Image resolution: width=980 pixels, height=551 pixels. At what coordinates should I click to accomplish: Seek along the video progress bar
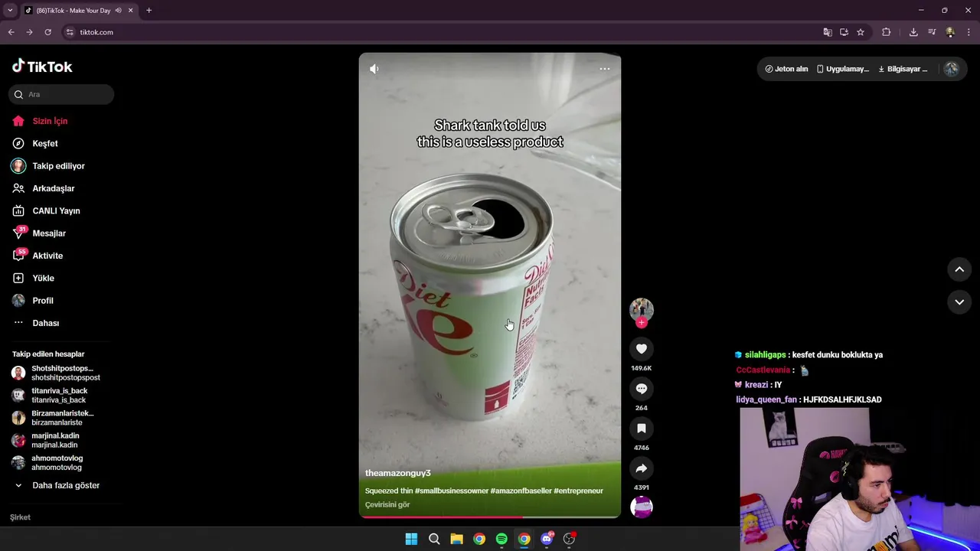pyautogui.click(x=490, y=517)
